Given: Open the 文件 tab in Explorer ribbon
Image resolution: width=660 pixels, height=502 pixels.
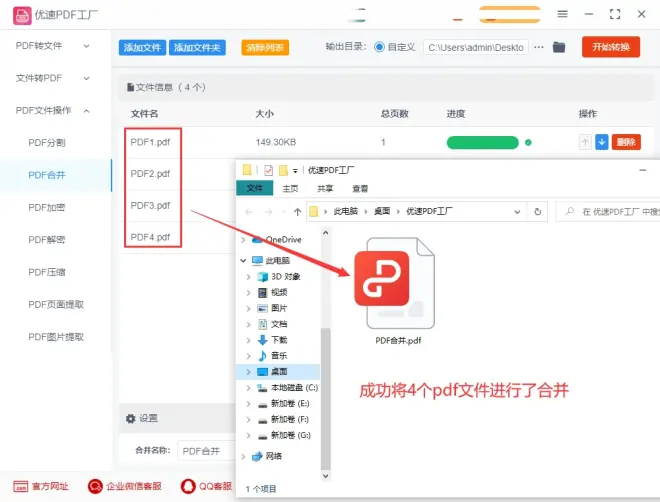Looking at the screenshot, I should coord(255,188).
